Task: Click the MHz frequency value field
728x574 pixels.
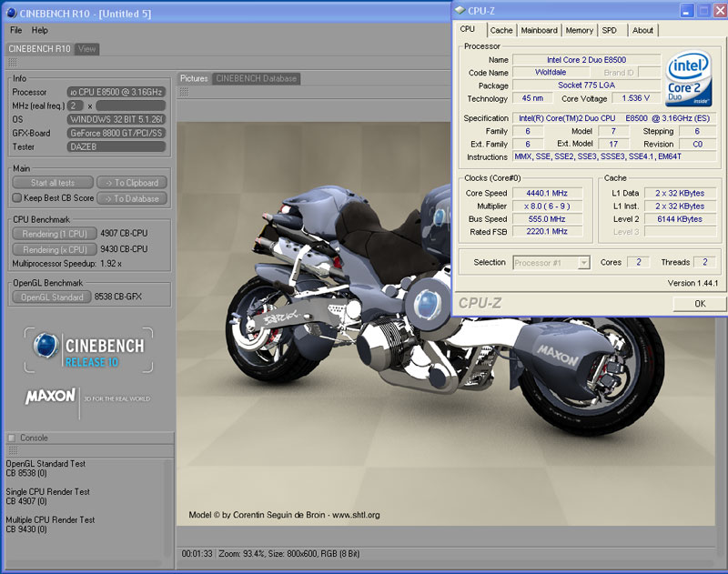Action: pos(130,106)
